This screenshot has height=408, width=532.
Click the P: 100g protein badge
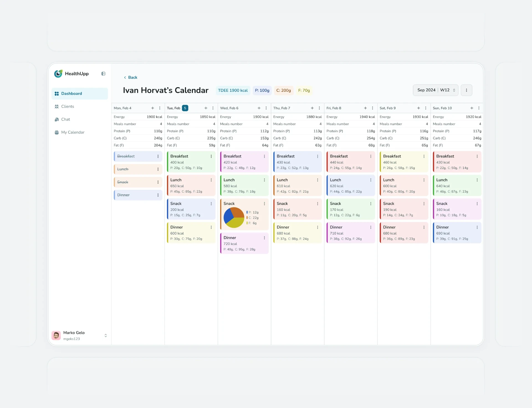click(262, 91)
